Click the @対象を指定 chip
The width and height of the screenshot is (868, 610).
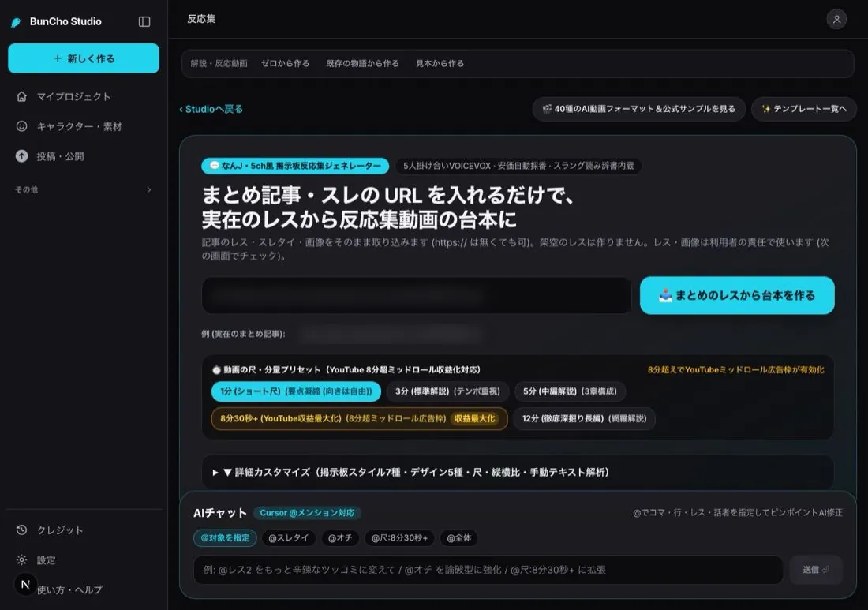(x=225, y=538)
